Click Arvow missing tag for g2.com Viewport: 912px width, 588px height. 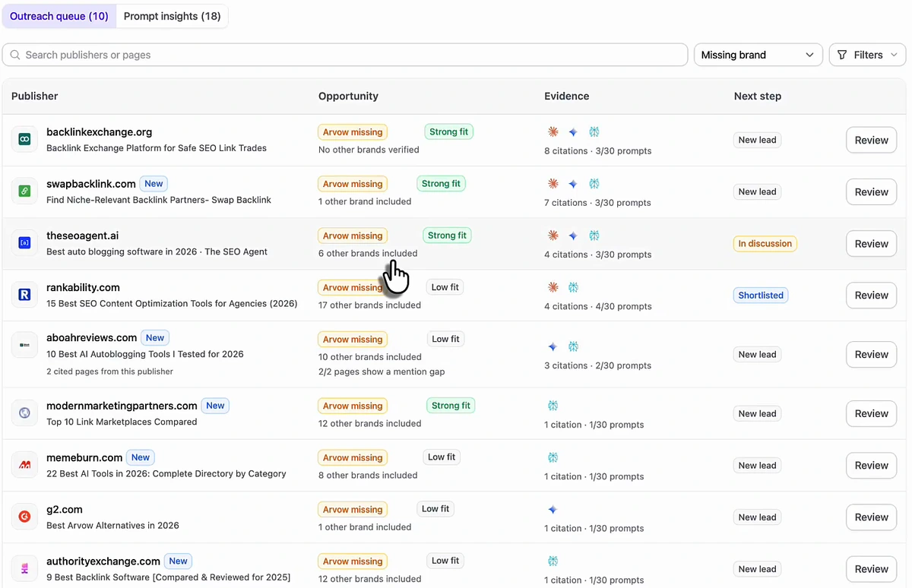pyautogui.click(x=353, y=509)
